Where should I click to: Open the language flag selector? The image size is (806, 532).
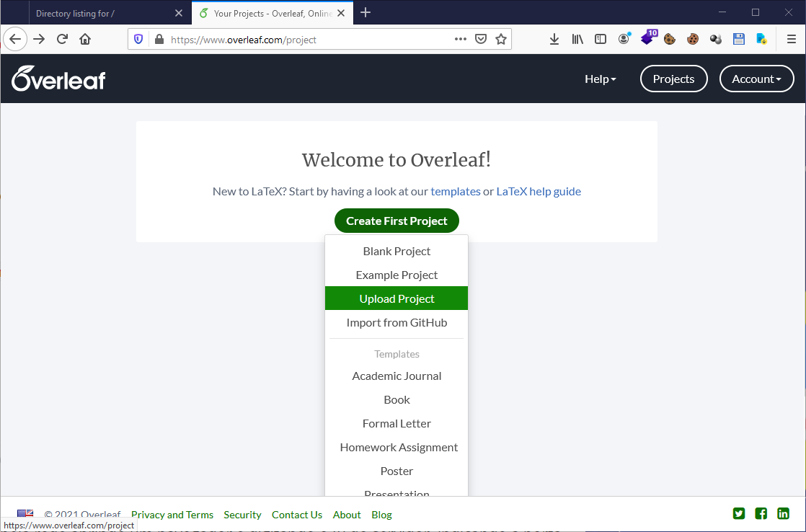25,513
